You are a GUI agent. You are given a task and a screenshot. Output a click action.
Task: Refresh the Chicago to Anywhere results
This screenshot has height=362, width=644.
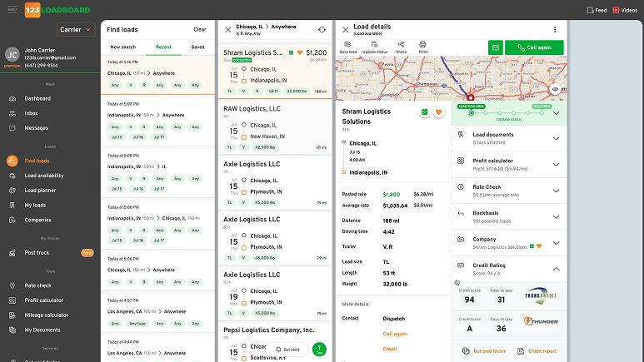click(322, 30)
